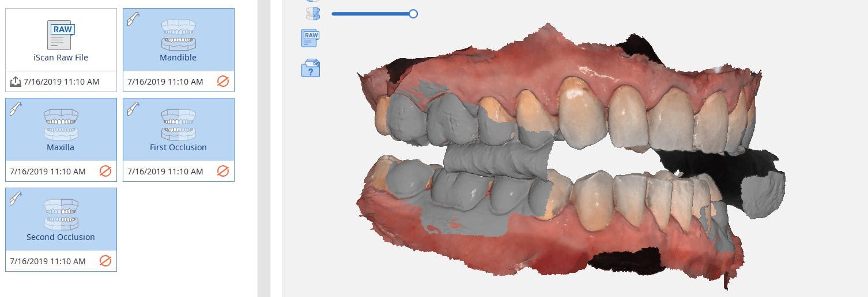Click the question-mark file icon beside viewer
The image size is (868, 297).
click(311, 68)
